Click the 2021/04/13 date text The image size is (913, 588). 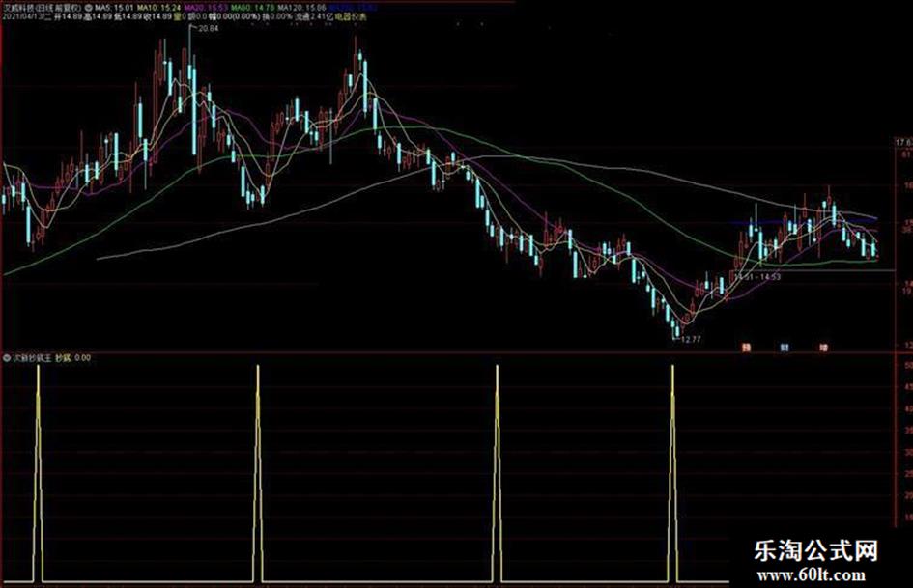click(24, 17)
